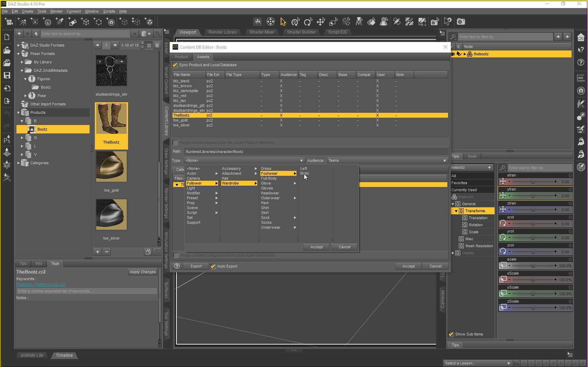Open the Select a Lesson dropdown
This screenshot has width=588, height=367.
[477, 363]
